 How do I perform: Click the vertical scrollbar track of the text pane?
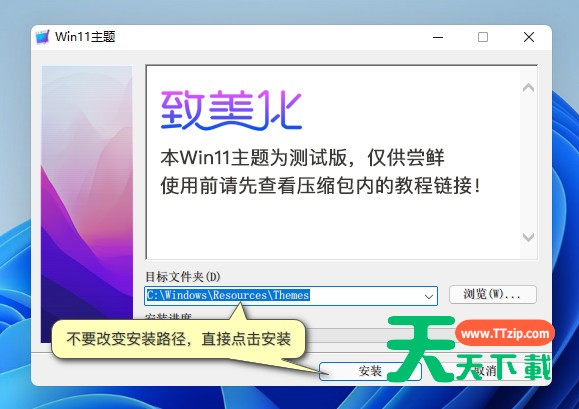(528, 162)
